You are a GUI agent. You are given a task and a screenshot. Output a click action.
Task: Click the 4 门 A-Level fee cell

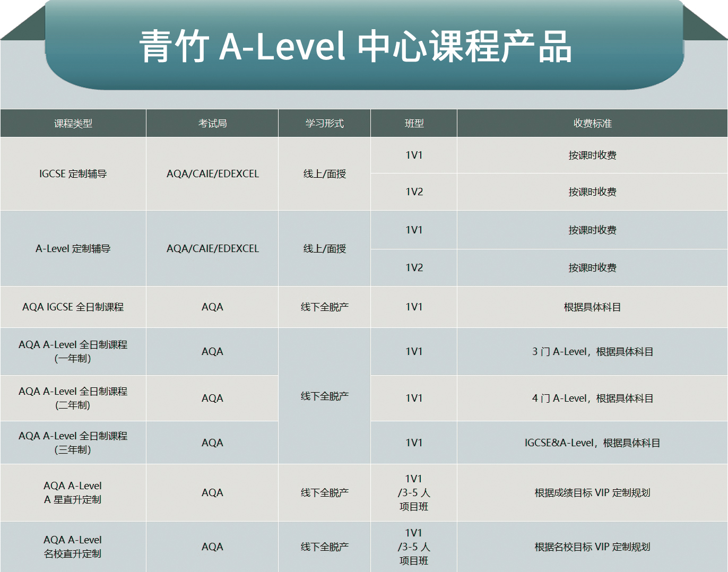(x=592, y=398)
